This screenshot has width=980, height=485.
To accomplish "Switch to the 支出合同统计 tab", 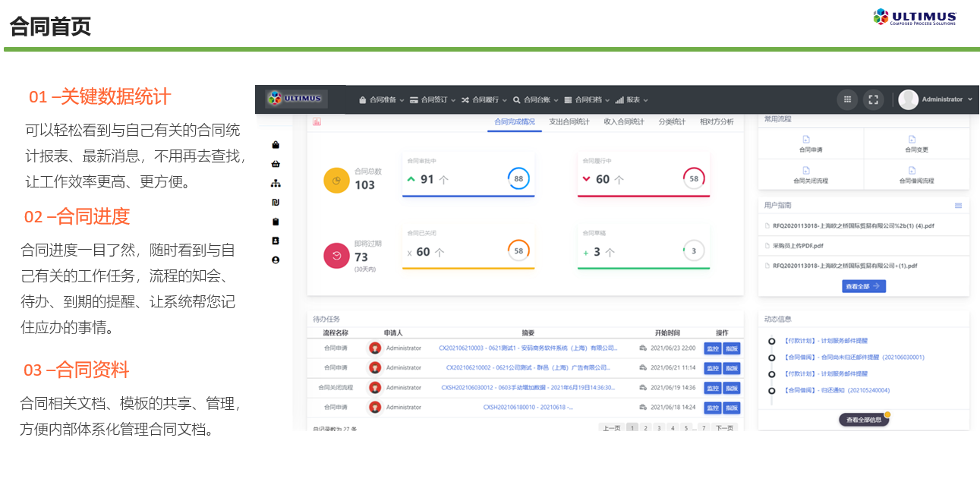I will (x=569, y=121).
